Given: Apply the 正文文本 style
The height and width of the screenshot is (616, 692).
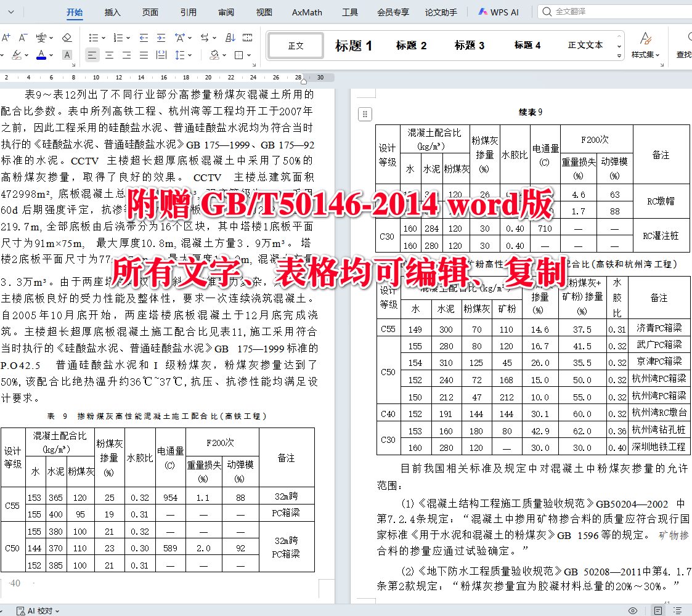Looking at the screenshot, I should 585,46.
